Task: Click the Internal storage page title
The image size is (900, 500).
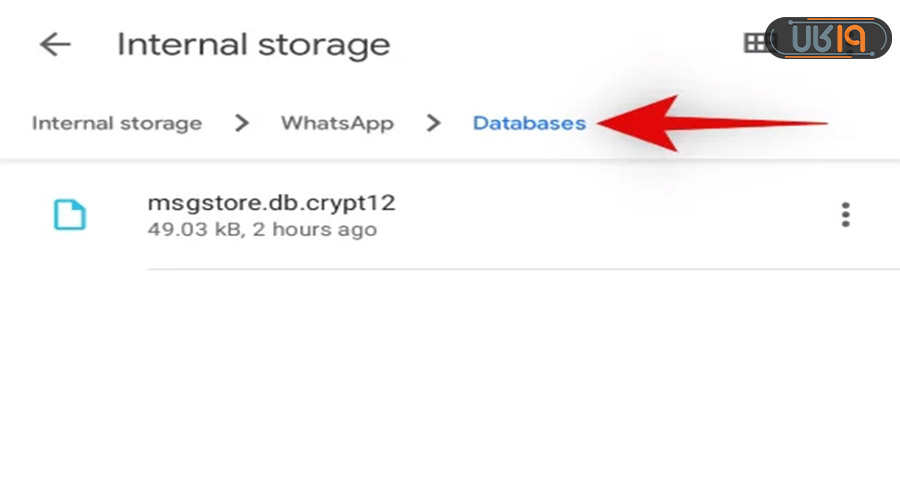Action: pyautogui.click(x=253, y=45)
